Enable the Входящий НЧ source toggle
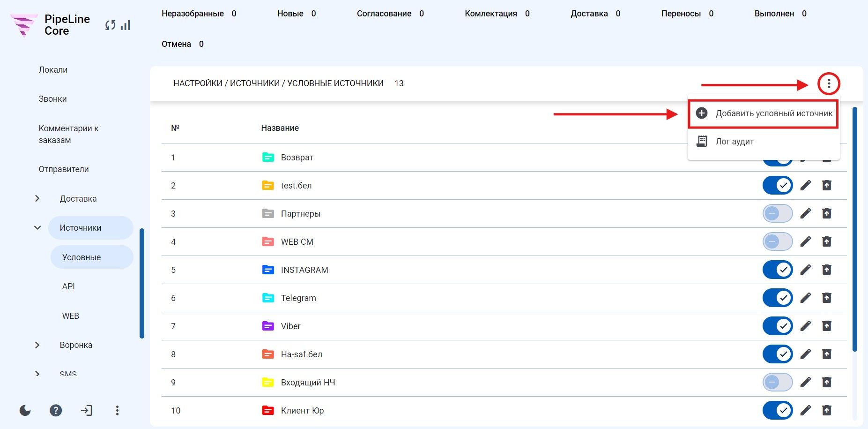The height and width of the screenshot is (429, 868). [778, 383]
